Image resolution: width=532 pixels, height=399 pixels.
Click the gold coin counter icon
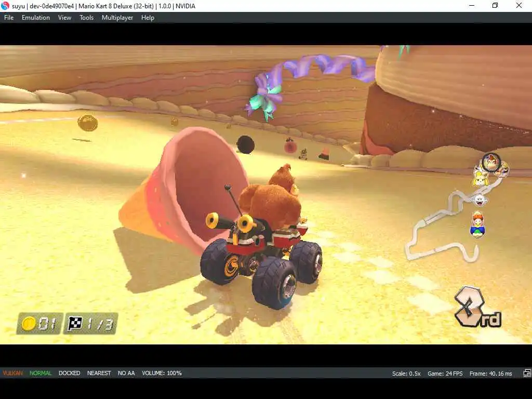click(x=29, y=323)
